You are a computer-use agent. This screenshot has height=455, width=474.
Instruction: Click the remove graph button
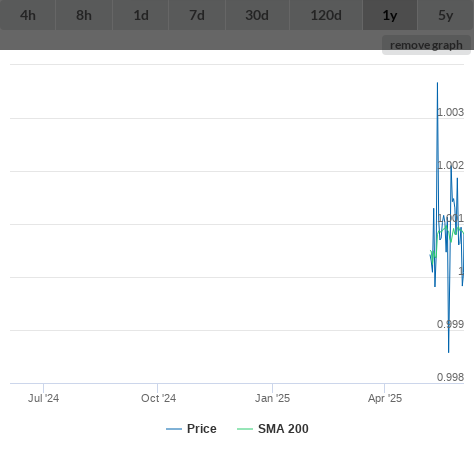426,45
